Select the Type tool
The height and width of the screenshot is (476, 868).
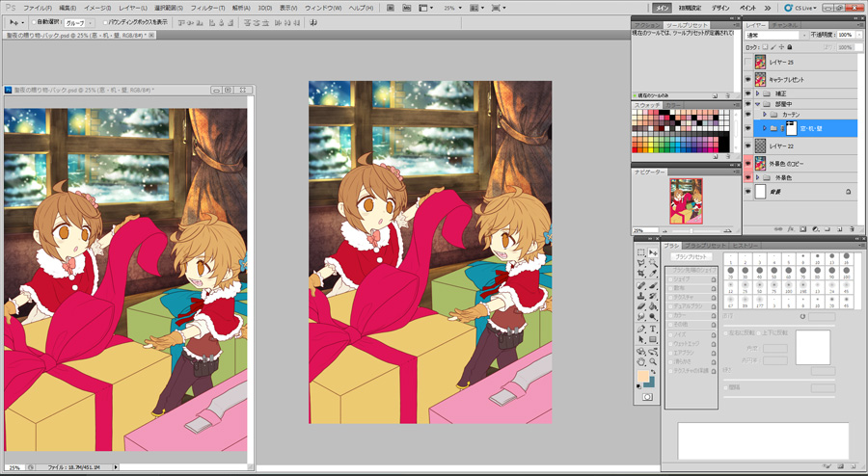pyautogui.click(x=653, y=328)
